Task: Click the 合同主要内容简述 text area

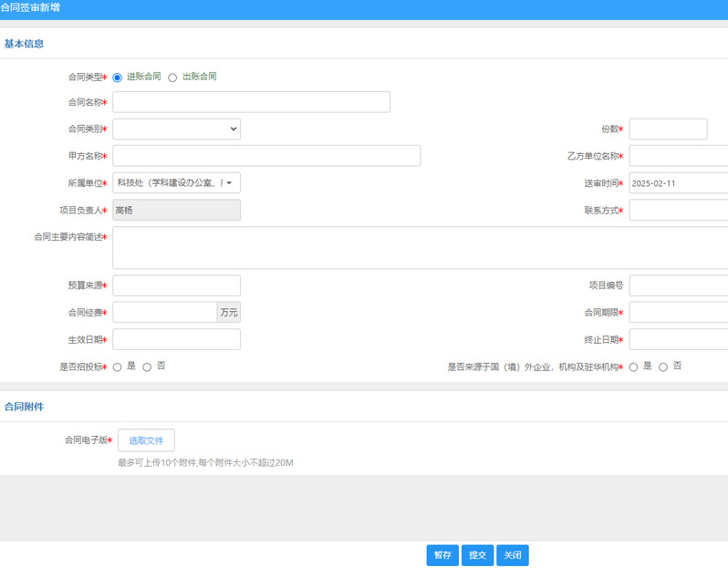Action: pyautogui.click(x=420, y=247)
